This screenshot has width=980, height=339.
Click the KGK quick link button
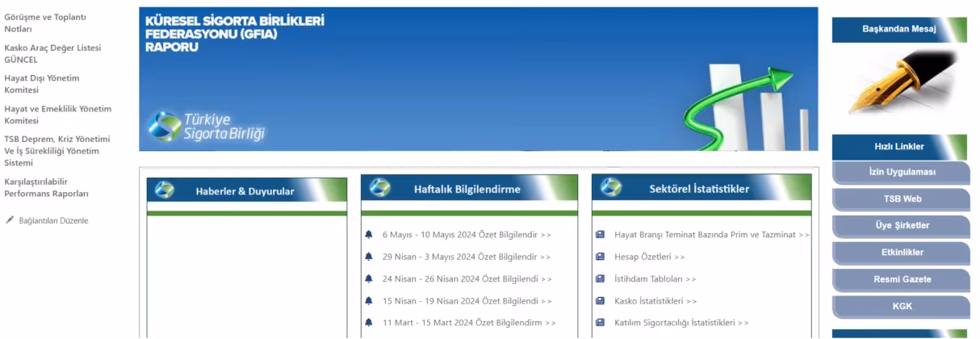tap(901, 307)
